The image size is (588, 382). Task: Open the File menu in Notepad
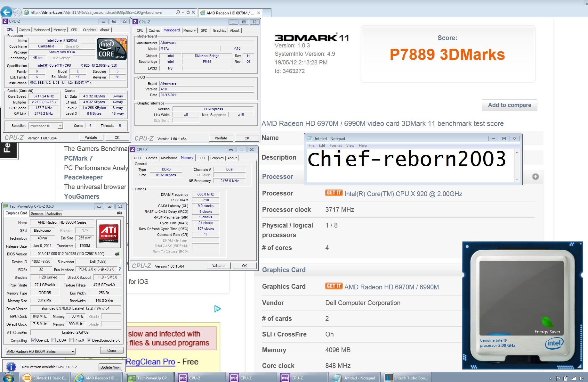point(311,145)
